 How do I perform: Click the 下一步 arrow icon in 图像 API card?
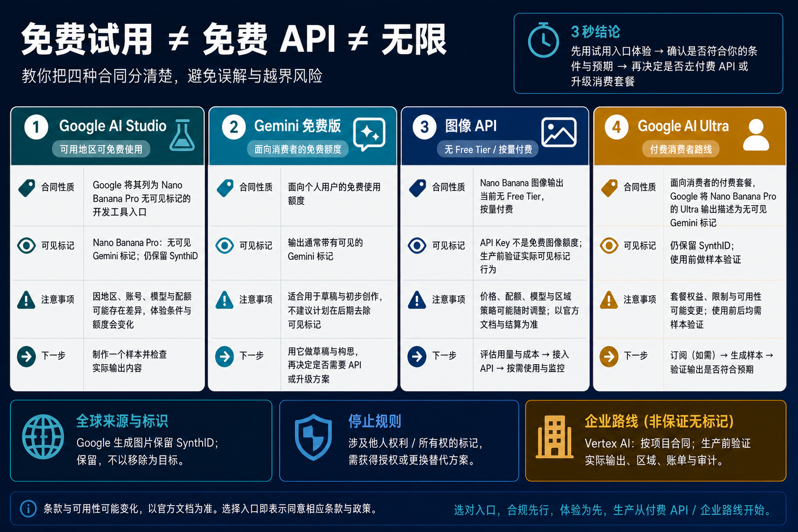click(417, 356)
